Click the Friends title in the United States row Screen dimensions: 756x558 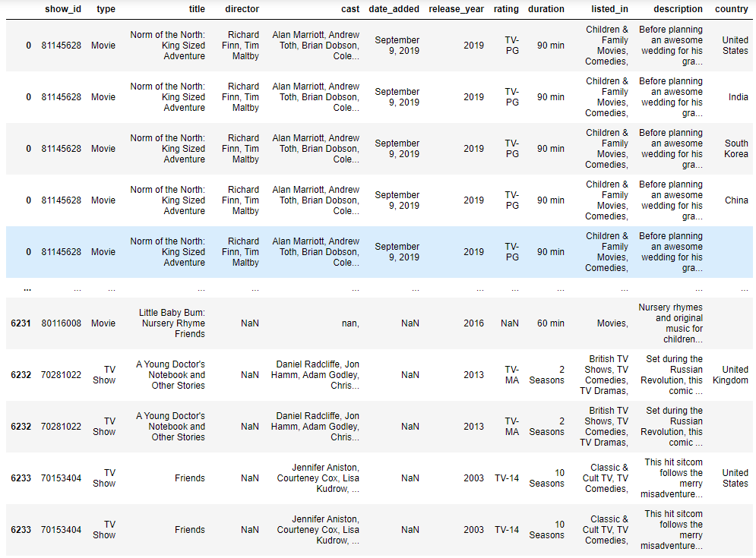tap(189, 478)
